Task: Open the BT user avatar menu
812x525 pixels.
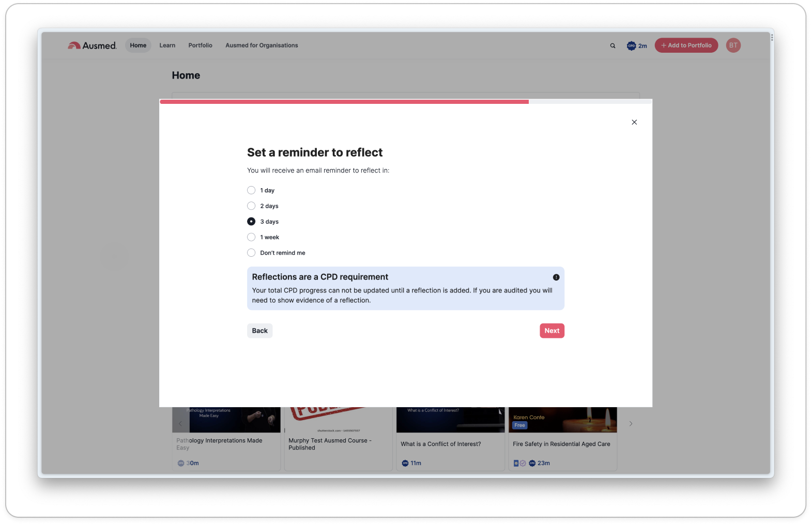Action: [x=733, y=45]
